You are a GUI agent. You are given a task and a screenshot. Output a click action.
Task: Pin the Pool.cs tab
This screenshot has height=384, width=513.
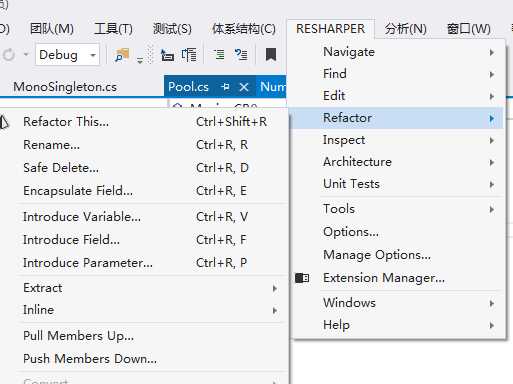pos(225,87)
